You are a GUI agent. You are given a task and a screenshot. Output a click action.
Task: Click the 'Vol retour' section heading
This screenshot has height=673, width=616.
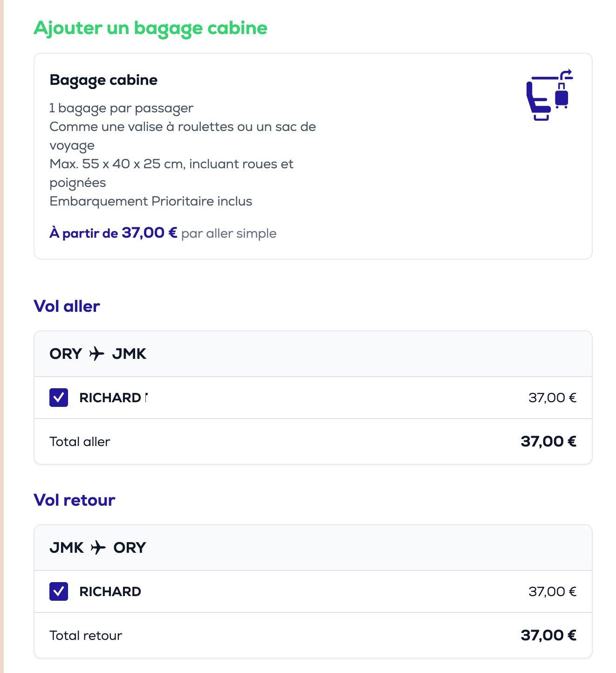[75, 500]
